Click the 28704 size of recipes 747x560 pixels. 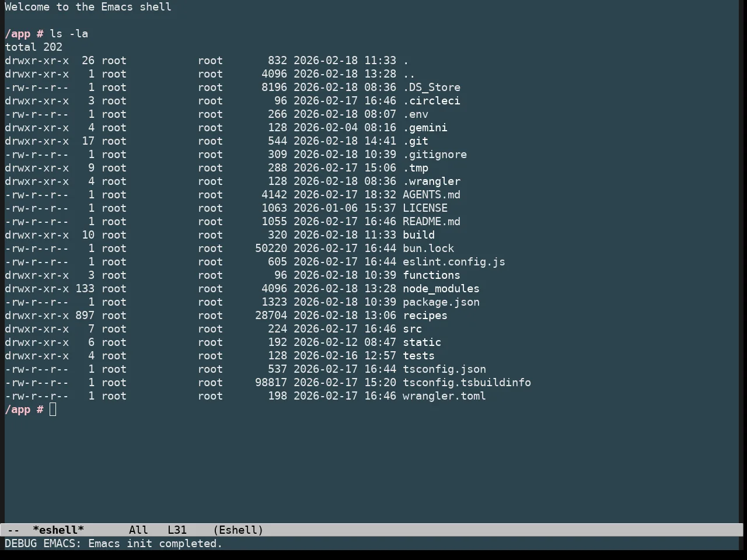click(x=271, y=316)
